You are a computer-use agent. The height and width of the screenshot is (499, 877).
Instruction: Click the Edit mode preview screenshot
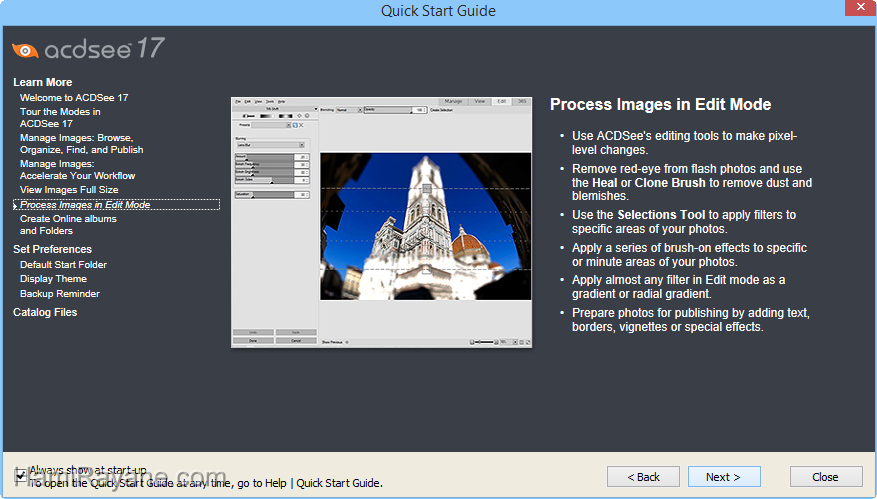pos(381,222)
